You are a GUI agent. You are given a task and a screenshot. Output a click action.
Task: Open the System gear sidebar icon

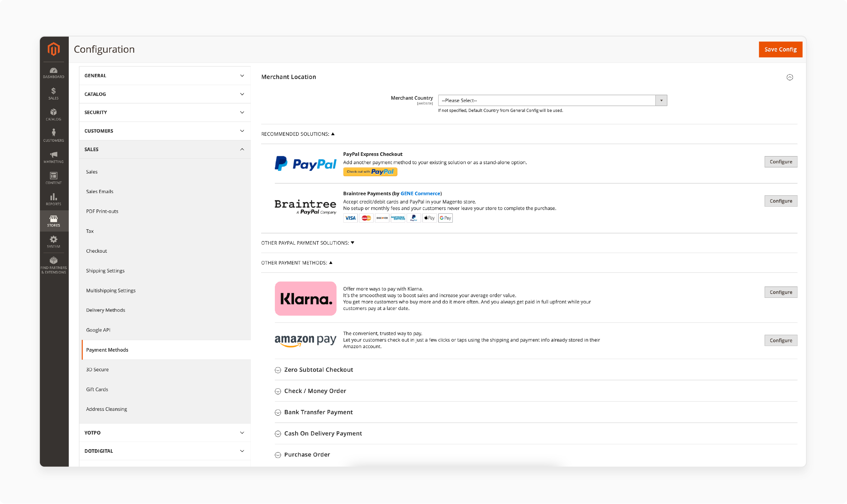[54, 242]
